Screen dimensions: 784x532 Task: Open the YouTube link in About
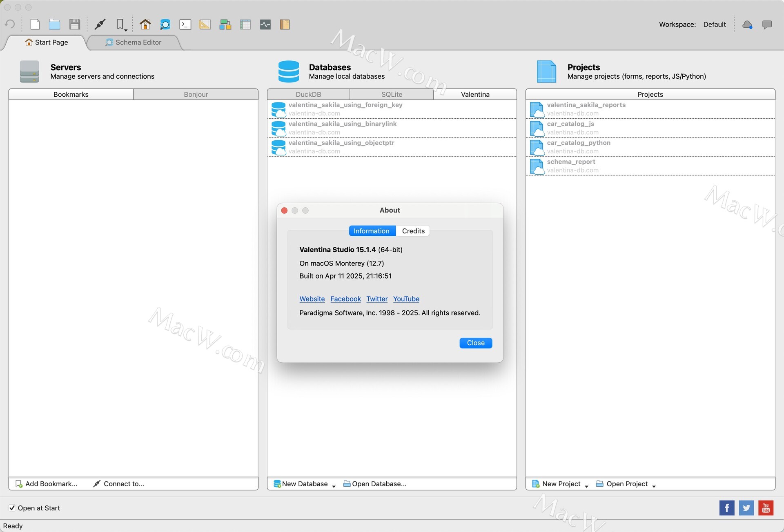click(x=406, y=299)
